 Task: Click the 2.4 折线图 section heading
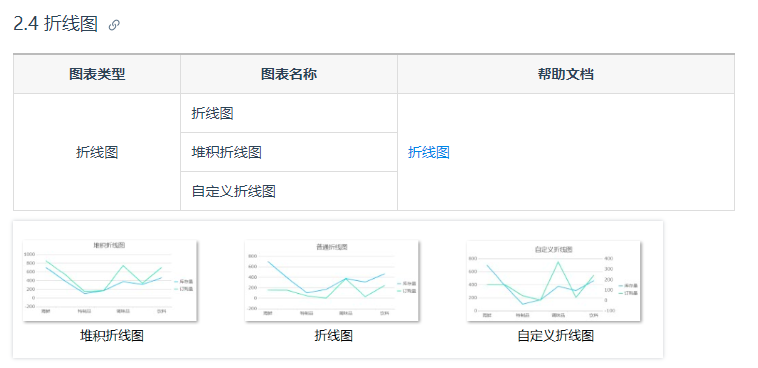56,24
